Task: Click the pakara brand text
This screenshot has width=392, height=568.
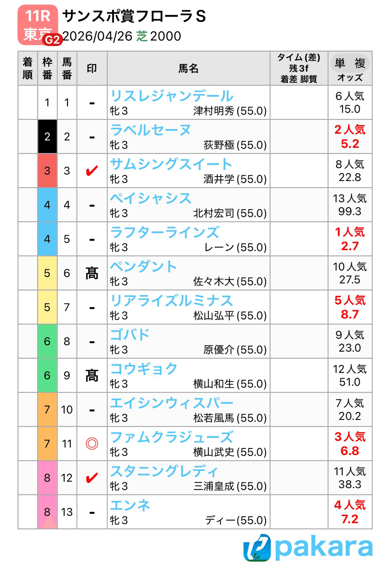Action: click(324, 547)
